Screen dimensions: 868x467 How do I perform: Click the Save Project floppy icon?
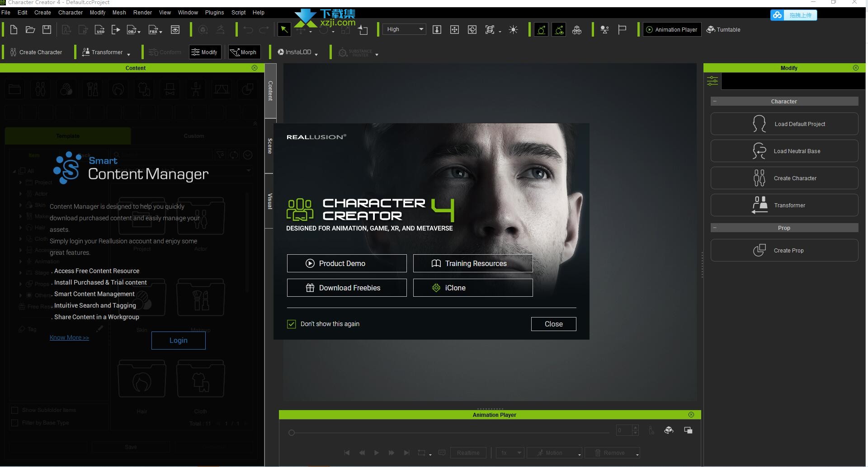pos(47,30)
